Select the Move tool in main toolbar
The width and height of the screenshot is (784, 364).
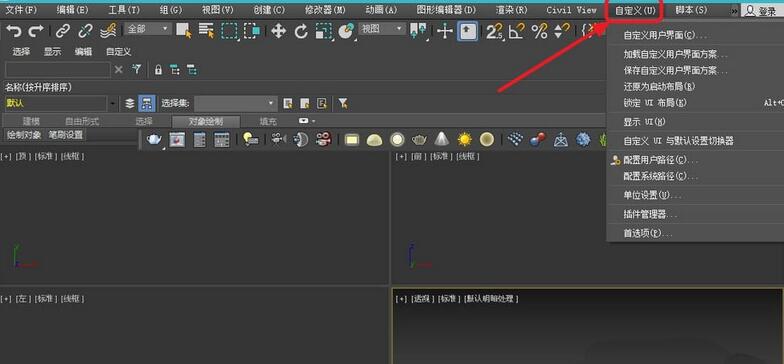coord(278,32)
